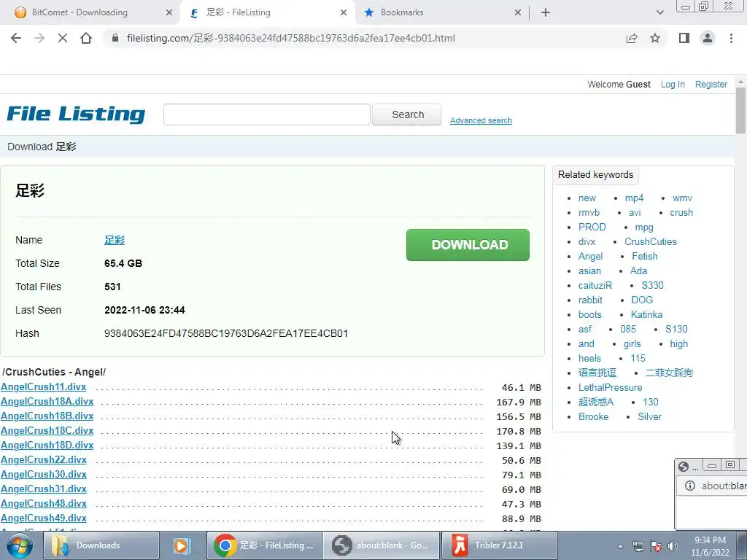
Task: Open AngelCrush22.divx file link
Action: 43,460
